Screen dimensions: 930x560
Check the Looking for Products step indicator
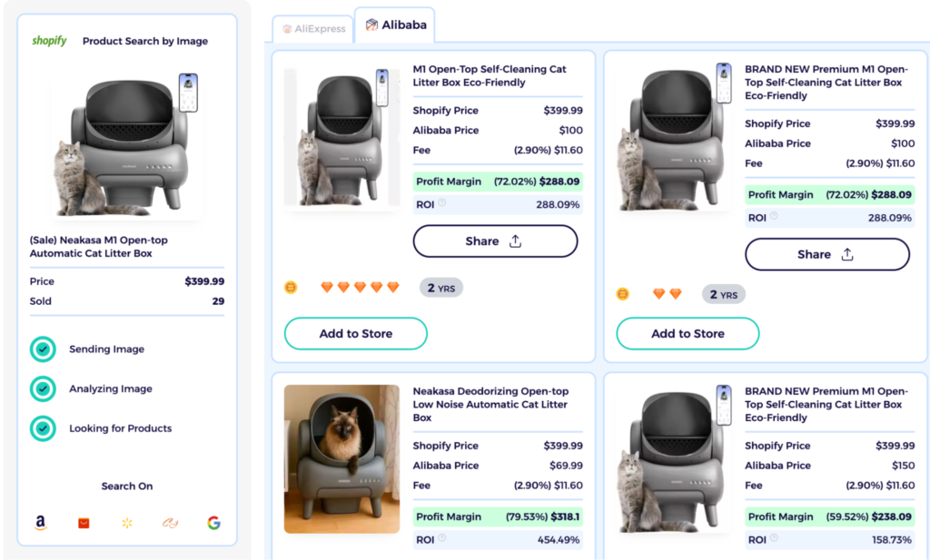pos(43,427)
